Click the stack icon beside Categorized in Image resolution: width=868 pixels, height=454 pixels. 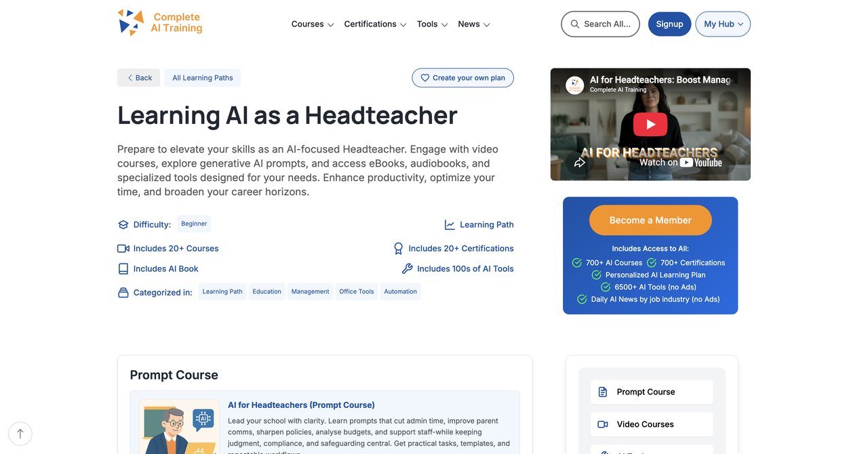pos(123,293)
